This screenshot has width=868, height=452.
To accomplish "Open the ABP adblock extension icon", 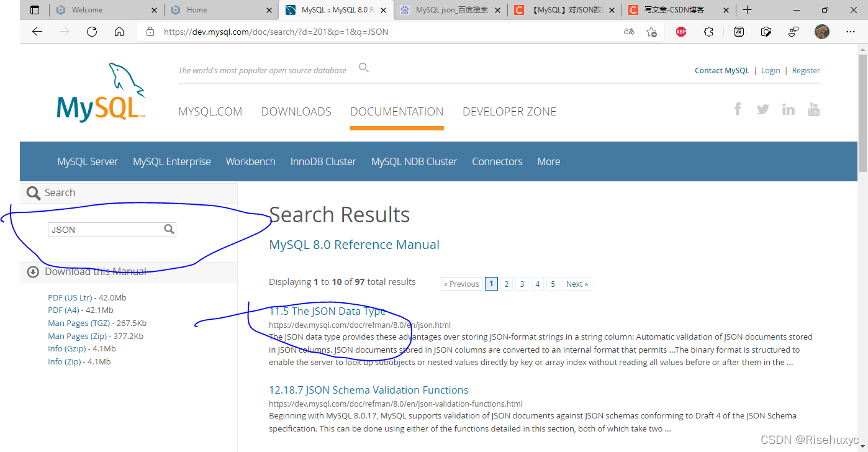I will click(x=681, y=32).
